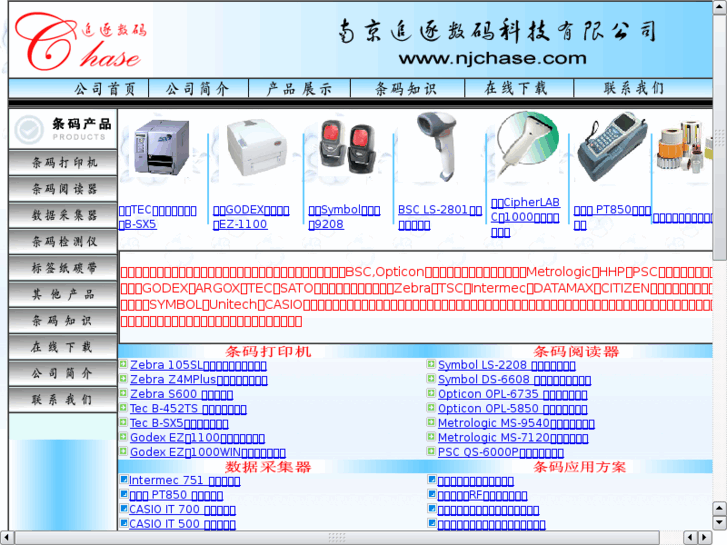
Task: Open Symbol LS-2208 reader link
Action: click(507, 365)
